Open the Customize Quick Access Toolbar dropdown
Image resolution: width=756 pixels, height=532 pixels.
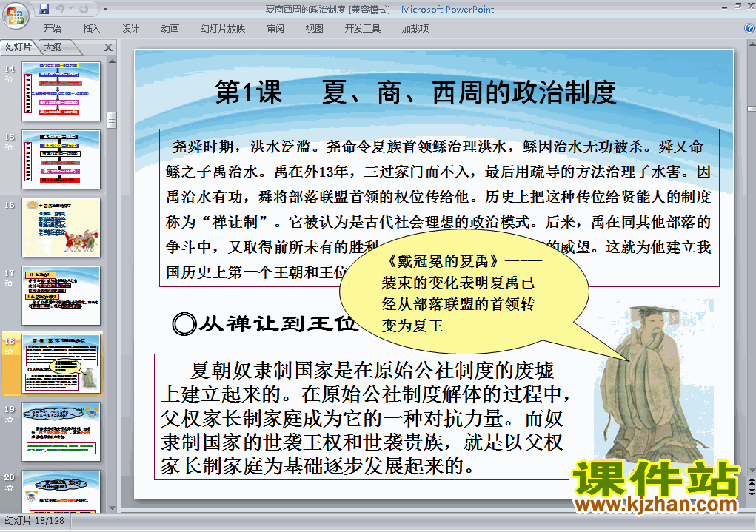(106, 9)
